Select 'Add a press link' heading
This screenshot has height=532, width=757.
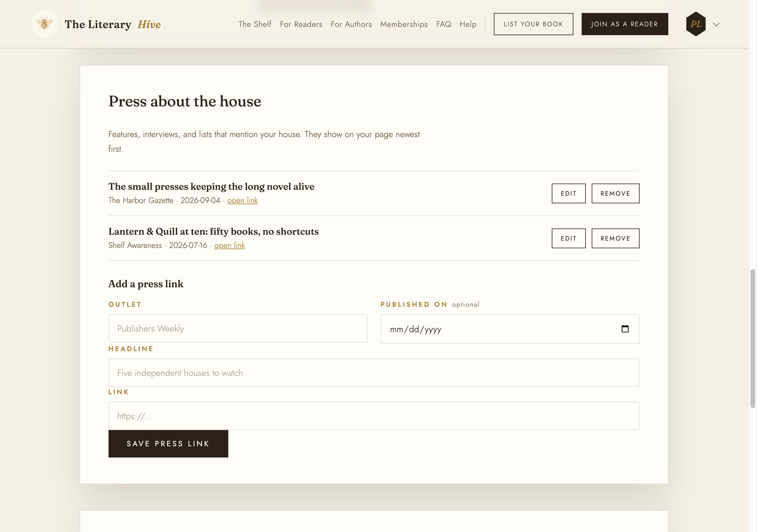click(x=146, y=284)
